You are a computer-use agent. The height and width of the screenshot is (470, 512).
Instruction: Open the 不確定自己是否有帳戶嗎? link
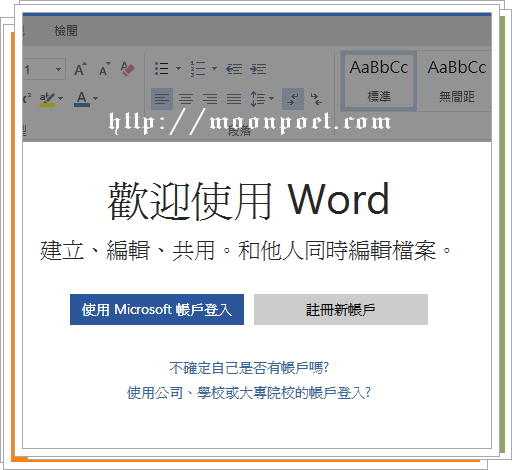pos(249,368)
